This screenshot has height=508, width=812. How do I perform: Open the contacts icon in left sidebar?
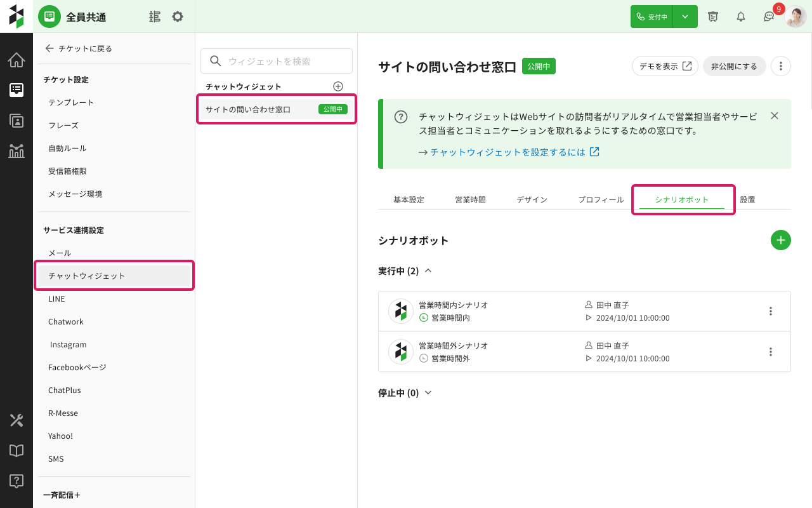pos(16,120)
